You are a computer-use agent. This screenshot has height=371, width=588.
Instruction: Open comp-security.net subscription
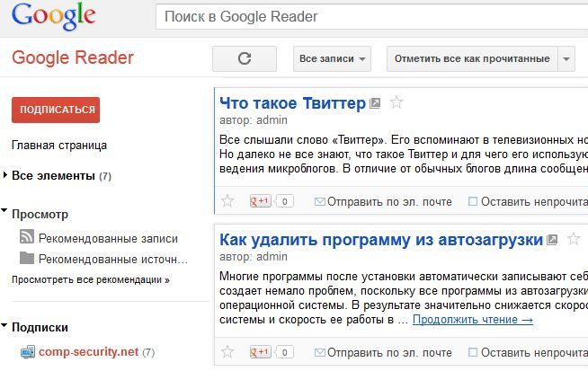tap(88, 352)
